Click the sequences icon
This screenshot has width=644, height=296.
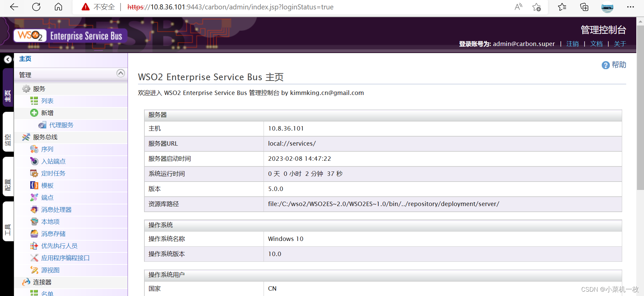coord(34,149)
